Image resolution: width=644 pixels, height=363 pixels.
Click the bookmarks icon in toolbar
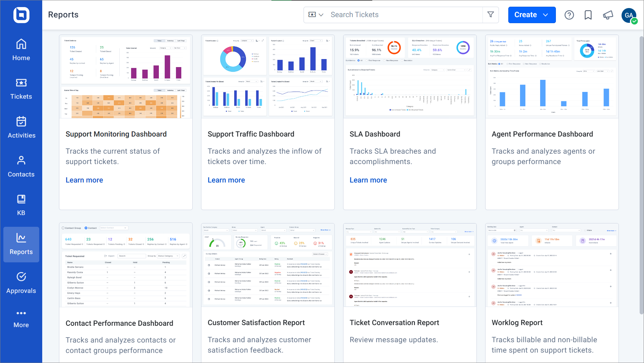click(588, 15)
